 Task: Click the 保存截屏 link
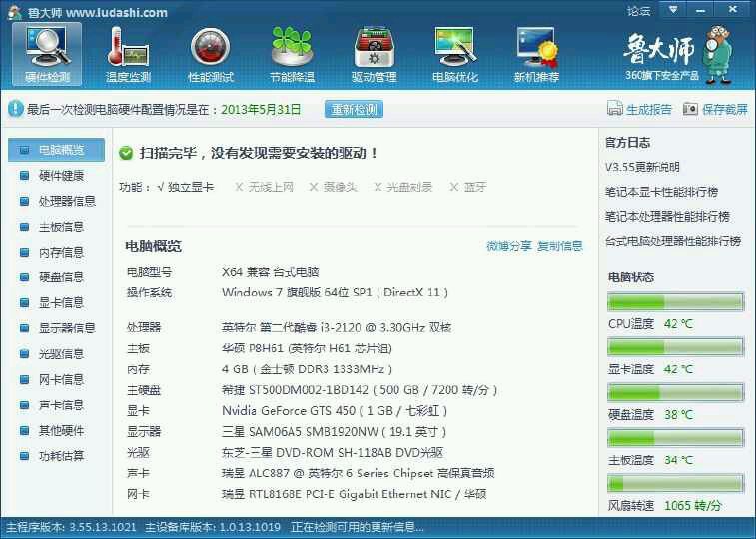click(725, 110)
